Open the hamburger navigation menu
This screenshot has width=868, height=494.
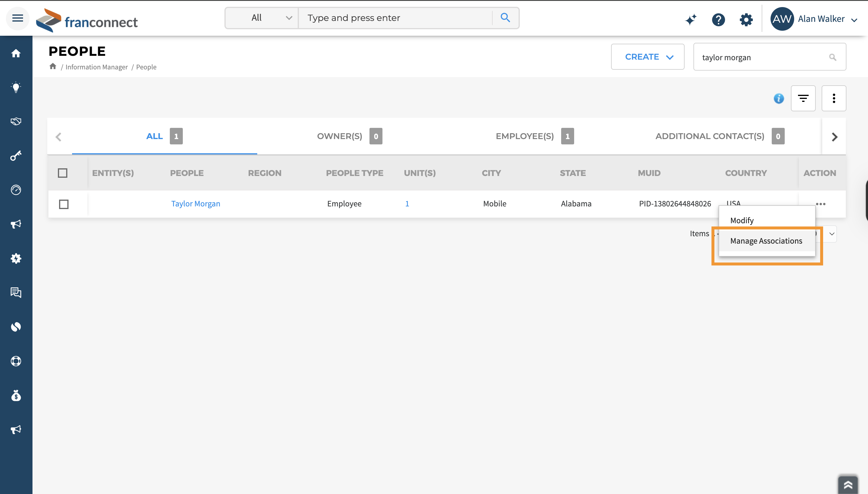pyautogui.click(x=18, y=18)
